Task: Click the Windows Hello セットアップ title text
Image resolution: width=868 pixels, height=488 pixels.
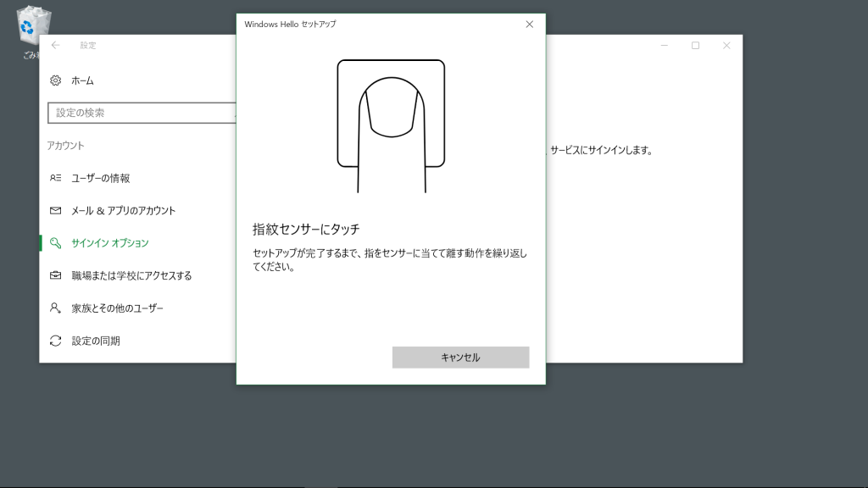Action: point(290,25)
